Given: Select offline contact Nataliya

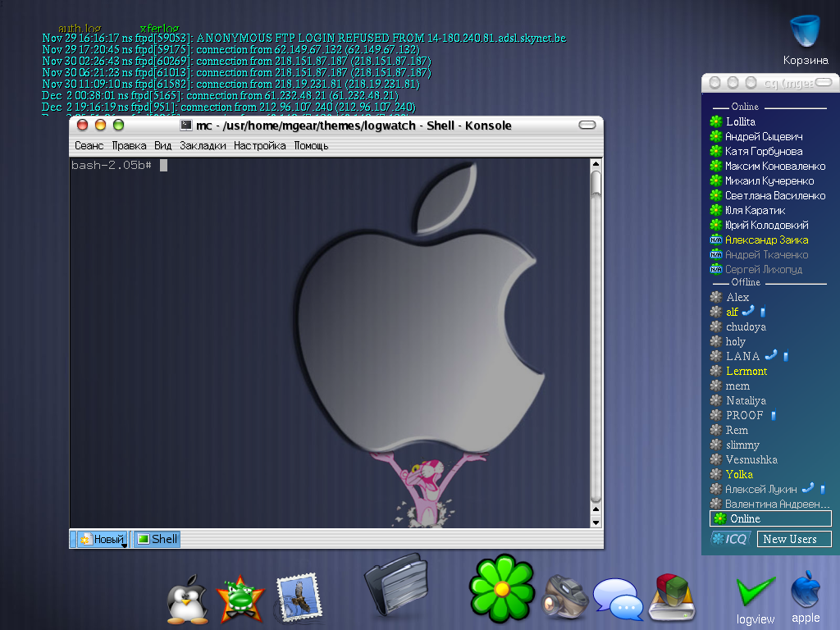Looking at the screenshot, I should (746, 400).
